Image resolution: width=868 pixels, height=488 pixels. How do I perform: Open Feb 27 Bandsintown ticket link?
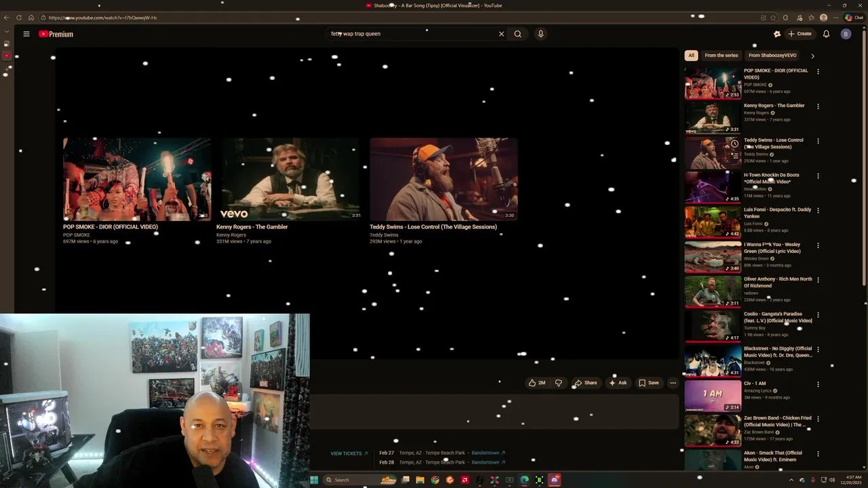488,453
